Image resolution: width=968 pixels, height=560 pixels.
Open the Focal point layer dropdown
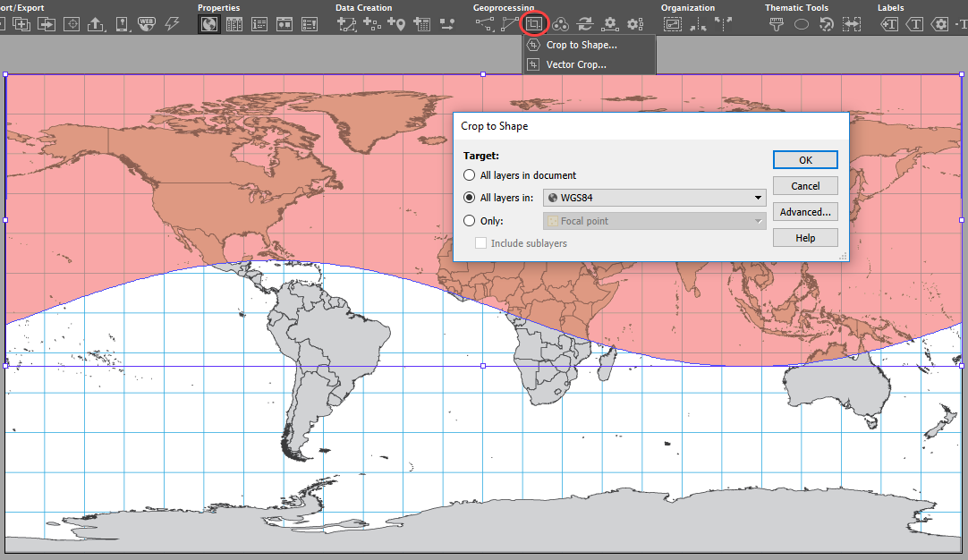[654, 221]
